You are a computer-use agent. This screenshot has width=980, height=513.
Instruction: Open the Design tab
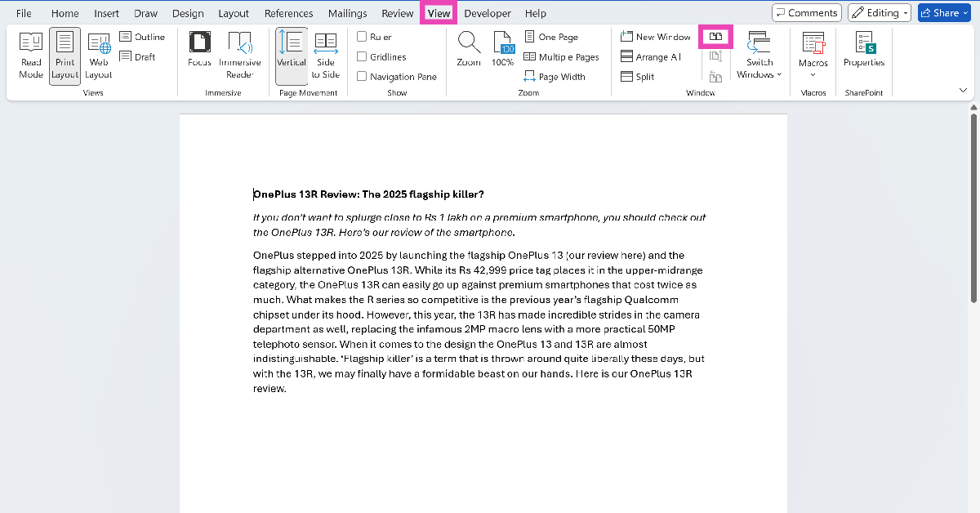click(189, 13)
